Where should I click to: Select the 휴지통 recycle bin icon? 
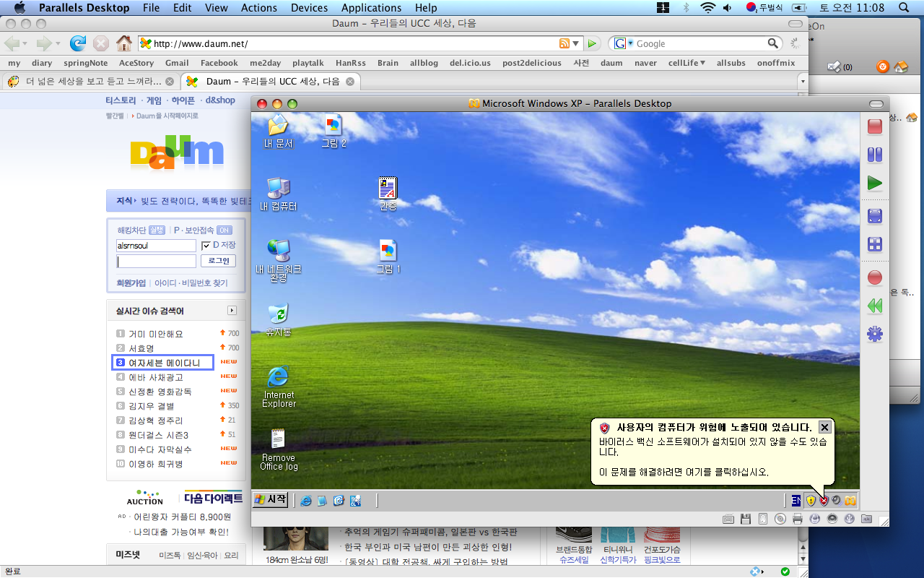pos(279,320)
